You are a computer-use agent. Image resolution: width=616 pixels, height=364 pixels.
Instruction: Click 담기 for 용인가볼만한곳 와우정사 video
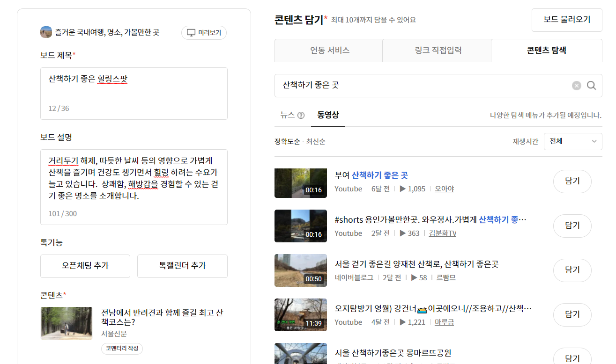click(572, 226)
